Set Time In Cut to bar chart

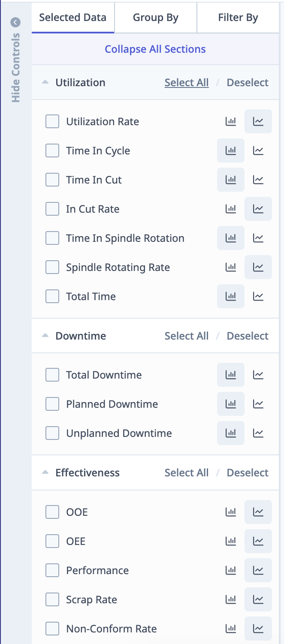231,180
